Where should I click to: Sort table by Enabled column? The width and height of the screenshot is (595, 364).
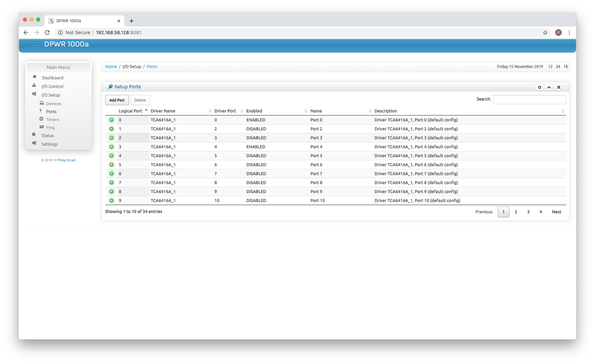coord(254,111)
